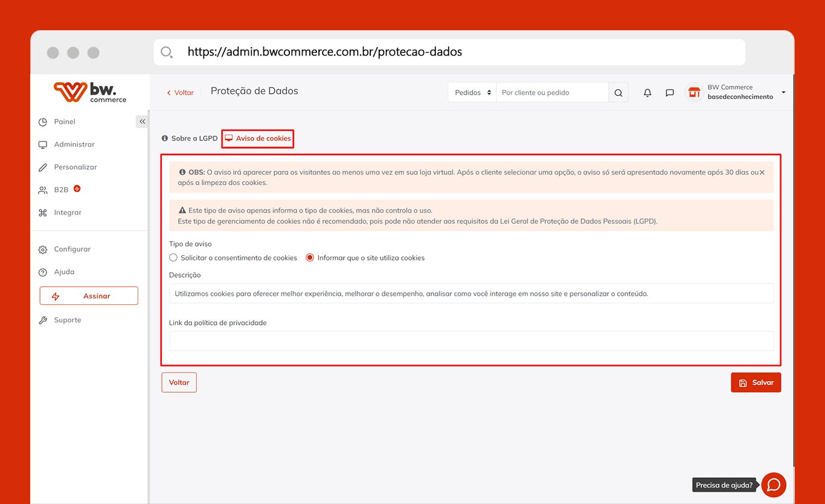Open the Pedidos search type dropdown

(x=472, y=93)
